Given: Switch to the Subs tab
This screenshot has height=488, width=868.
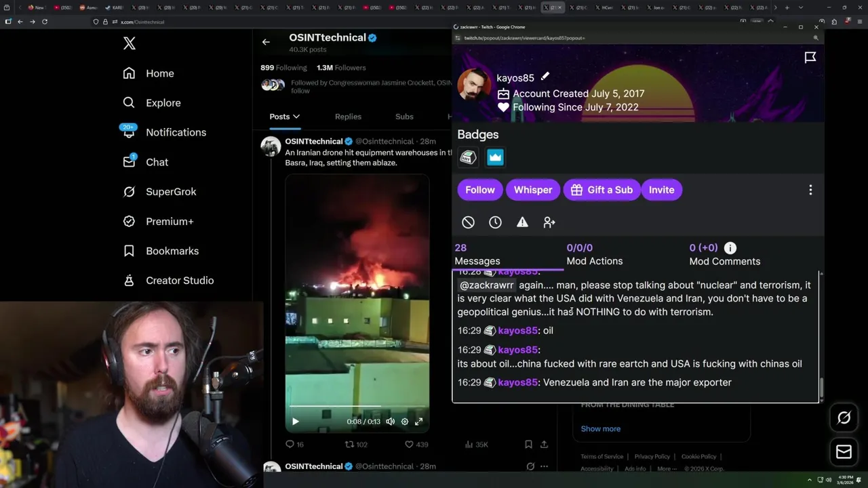Looking at the screenshot, I should [x=404, y=117].
